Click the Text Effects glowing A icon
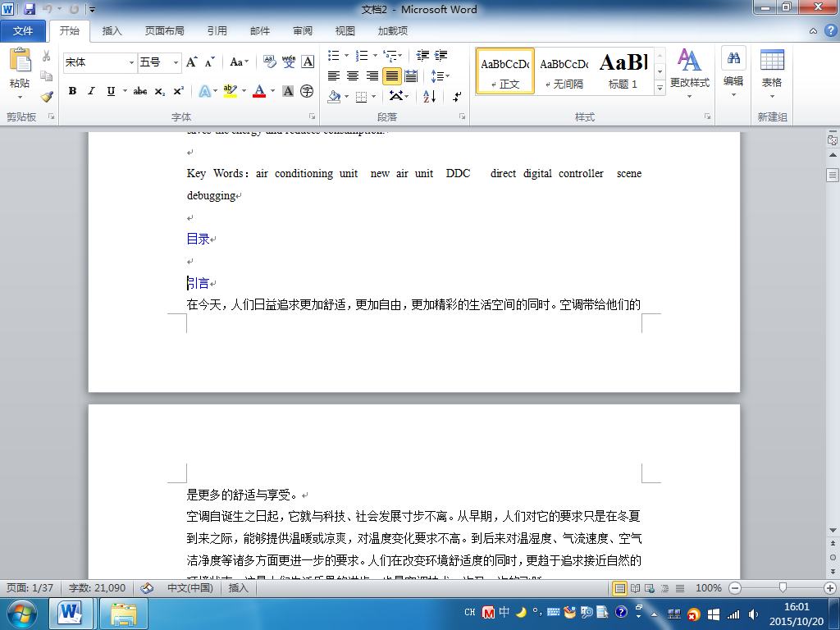The height and width of the screenshot is (630, 840). tap(204, 92)
